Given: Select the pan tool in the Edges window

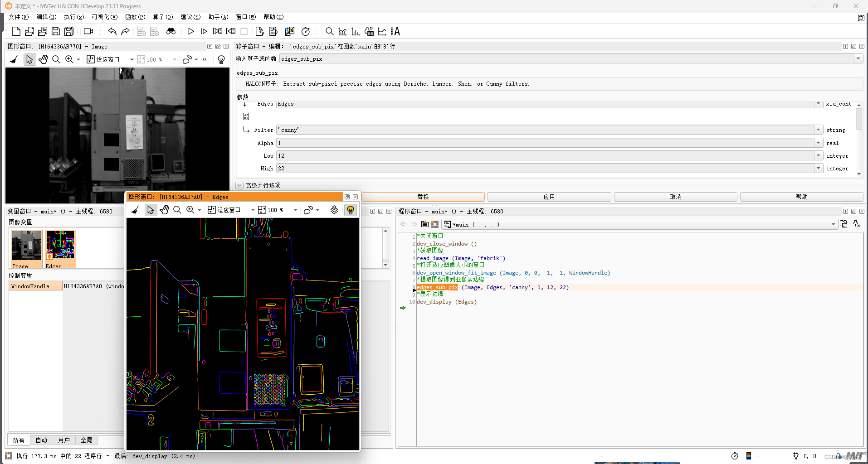Looking at the screenshot, I should [164, 209].
